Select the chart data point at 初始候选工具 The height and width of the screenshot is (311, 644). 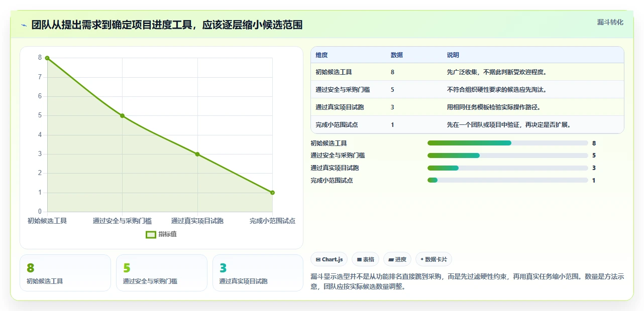point(47,58)
